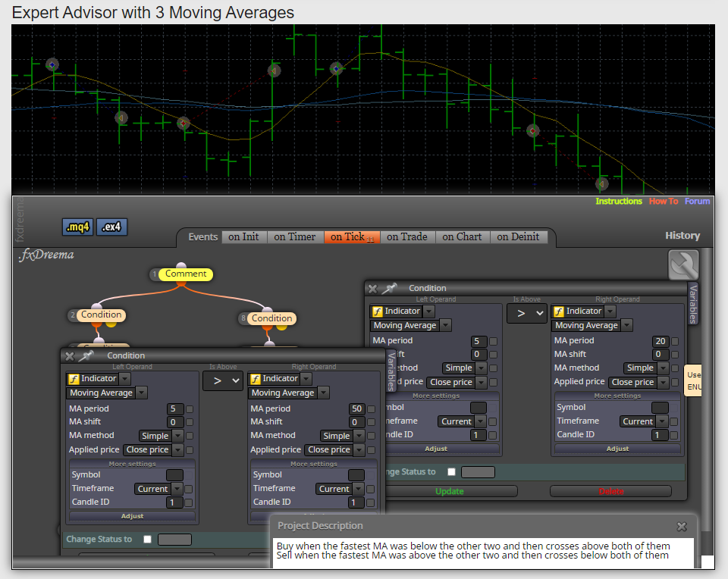The height and width of the screenshot is (579, 728).
Task: Select Comment block number 1
Action: point(185,274)
